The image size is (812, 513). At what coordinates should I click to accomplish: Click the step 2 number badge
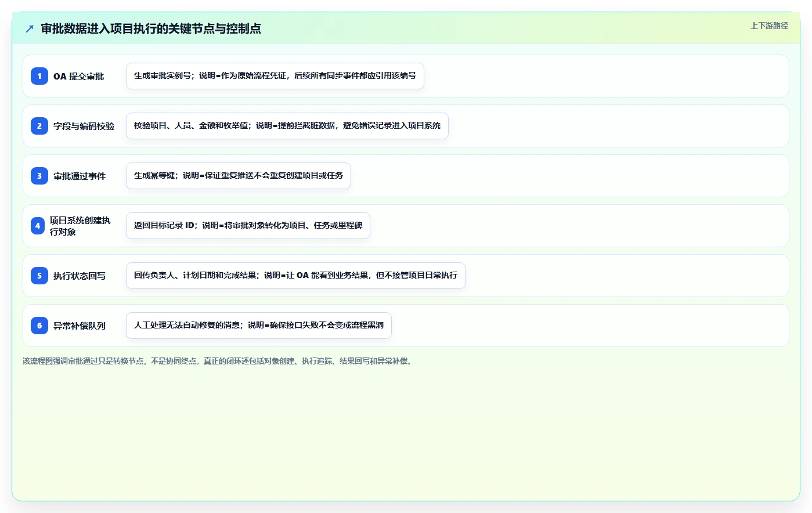[39, 126]
